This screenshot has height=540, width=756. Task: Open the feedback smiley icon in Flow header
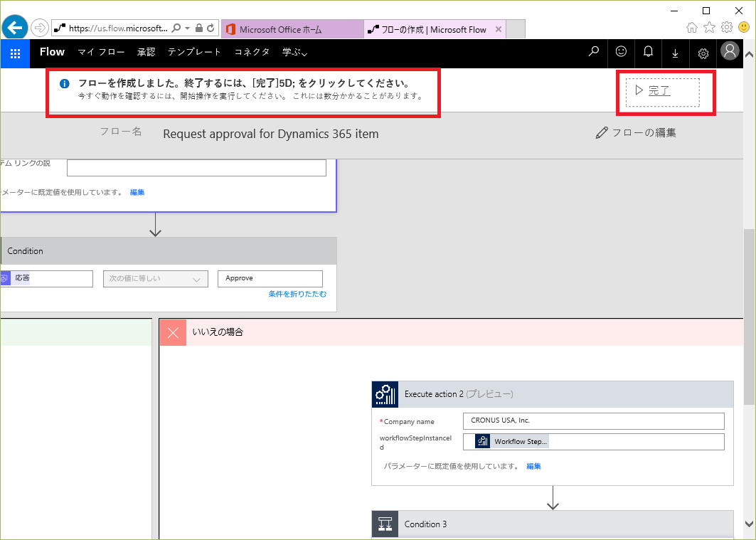[x=621, y=52]
